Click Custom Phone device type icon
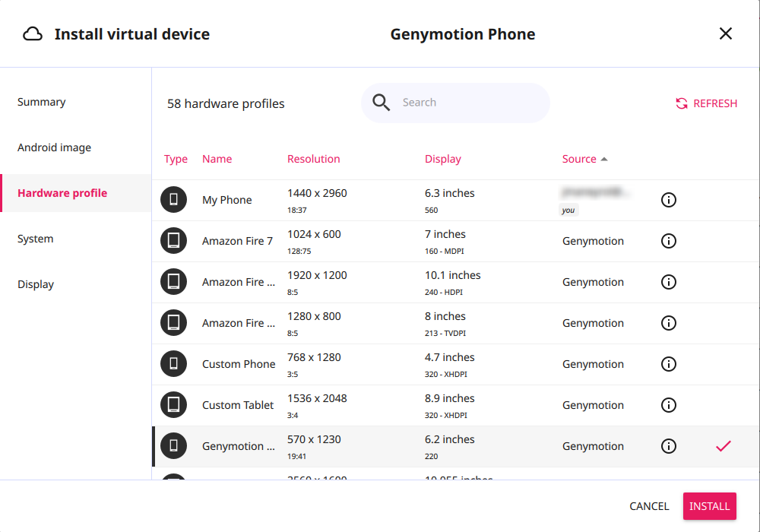 point(173,364)
